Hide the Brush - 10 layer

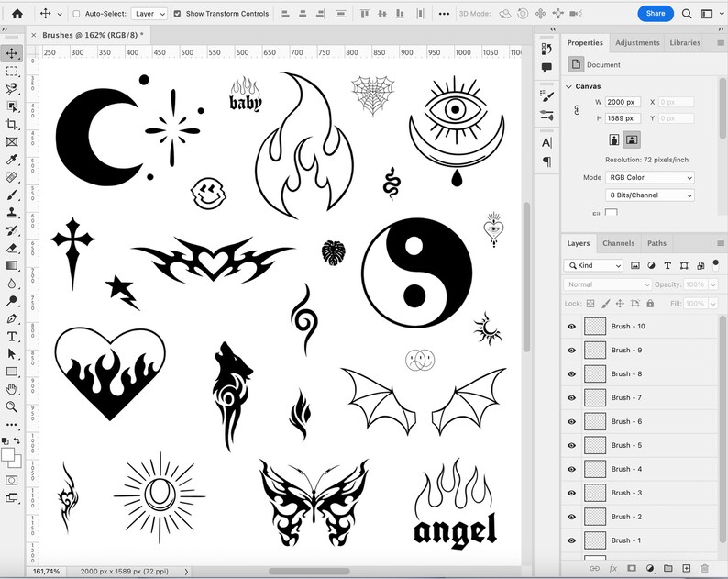pos(571,327)
